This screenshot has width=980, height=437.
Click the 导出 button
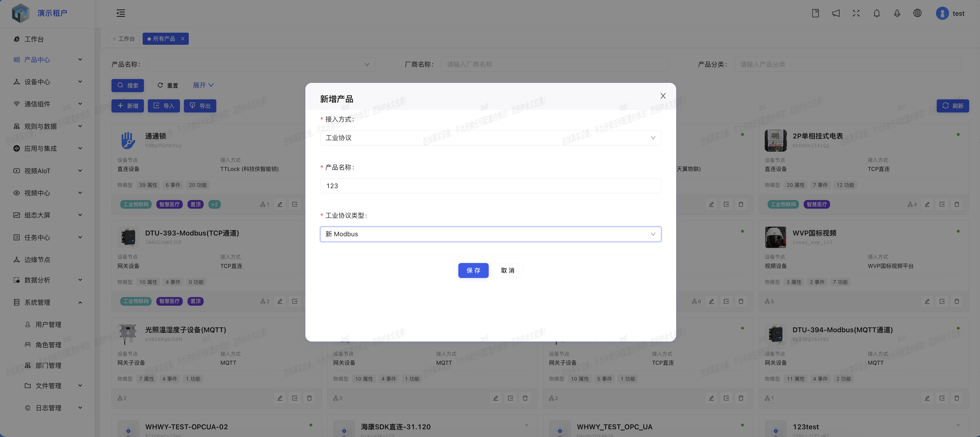[200, 106]
